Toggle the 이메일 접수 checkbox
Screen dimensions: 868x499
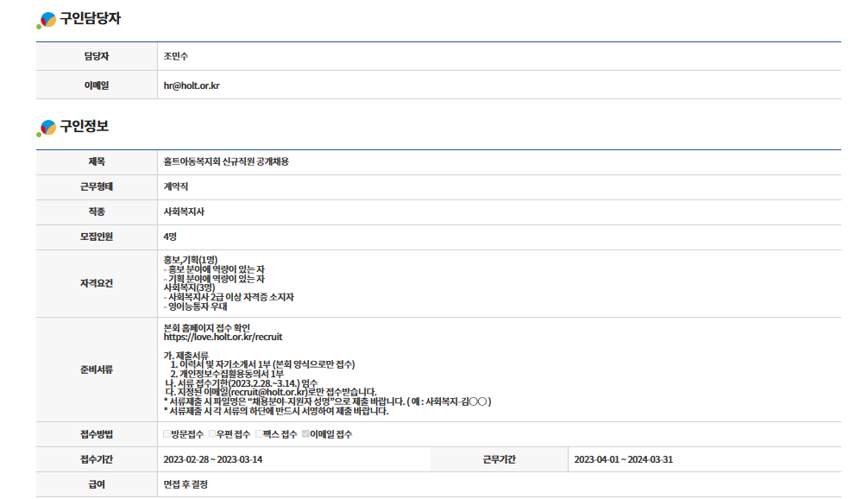pyautogui.click(x=305, y=434)
